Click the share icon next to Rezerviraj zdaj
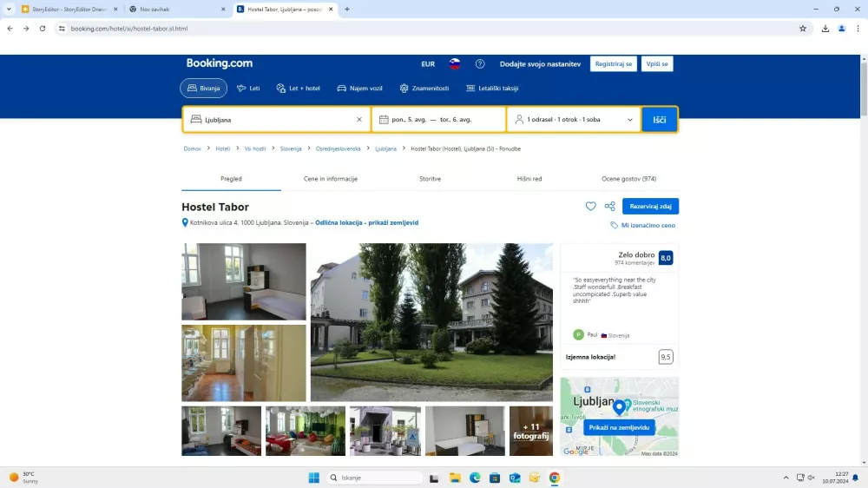868x488 pixels. (x=609, y=207)
